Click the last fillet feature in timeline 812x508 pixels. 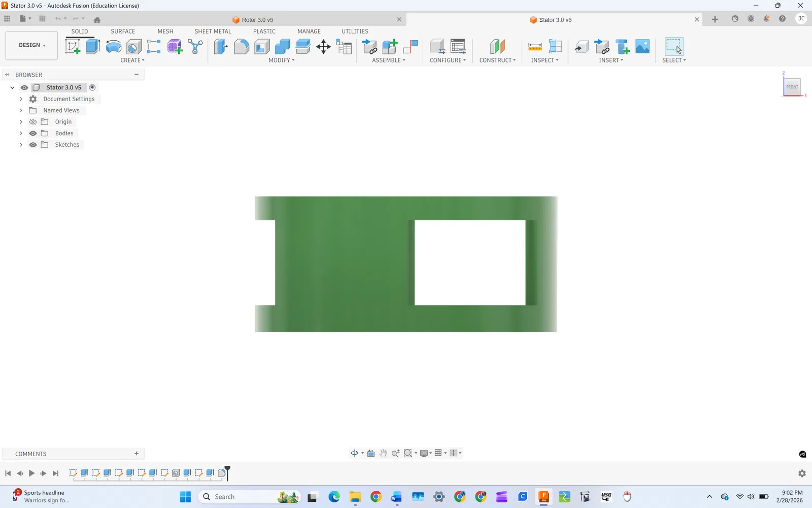coord(222,473)
